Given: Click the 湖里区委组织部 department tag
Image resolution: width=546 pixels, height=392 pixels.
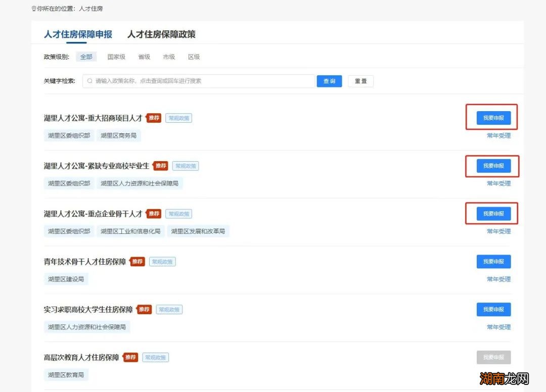Looking at the screenshot, I should click(x=69, y=135).
